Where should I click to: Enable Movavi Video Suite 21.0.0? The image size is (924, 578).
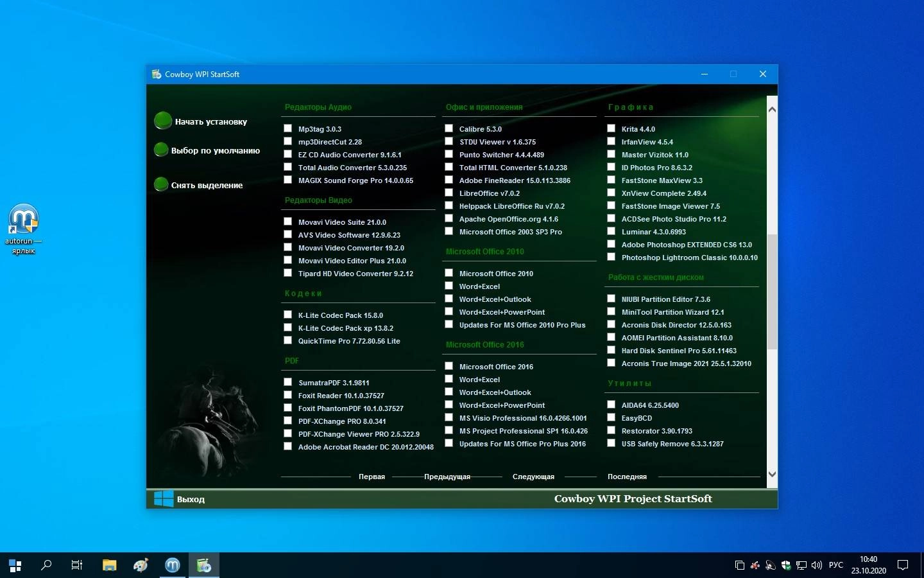pyautogui.click(x=288, y=222)
